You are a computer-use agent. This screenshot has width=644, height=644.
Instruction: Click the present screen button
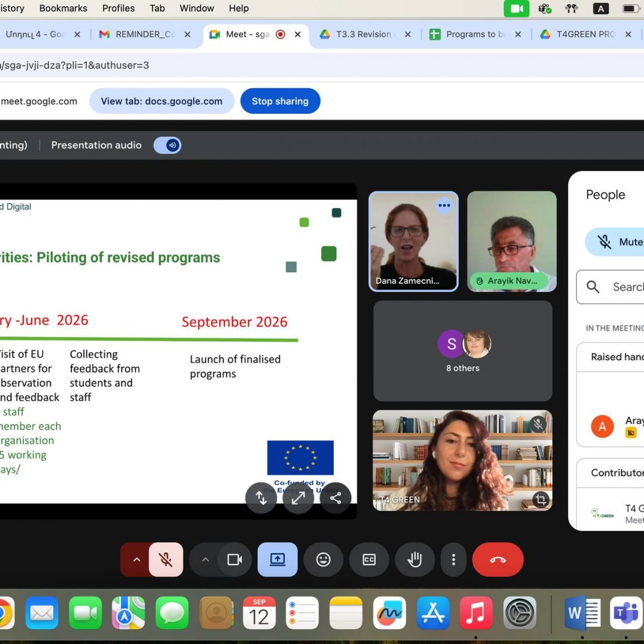(277, 559)
